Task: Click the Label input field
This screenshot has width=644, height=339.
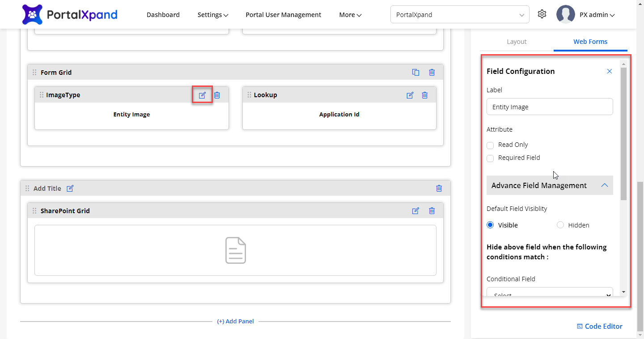Action: (x=549, y=107)
